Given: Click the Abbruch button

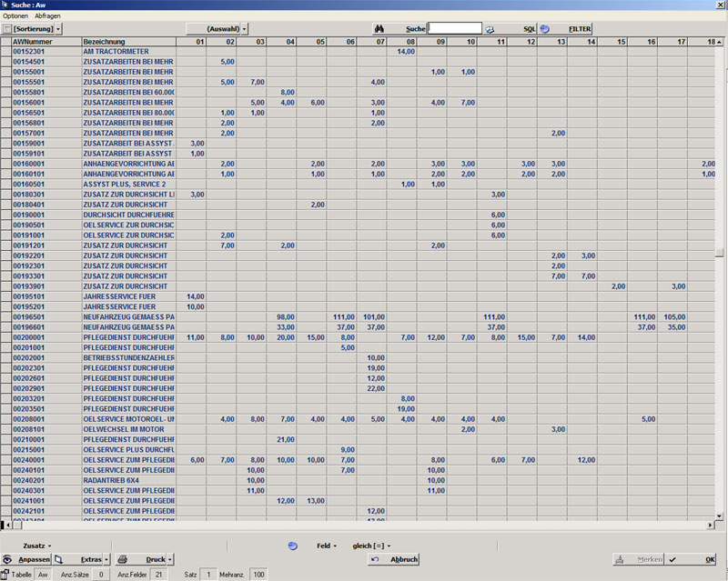Looking at the screenshot, I should tap(394, 559).
